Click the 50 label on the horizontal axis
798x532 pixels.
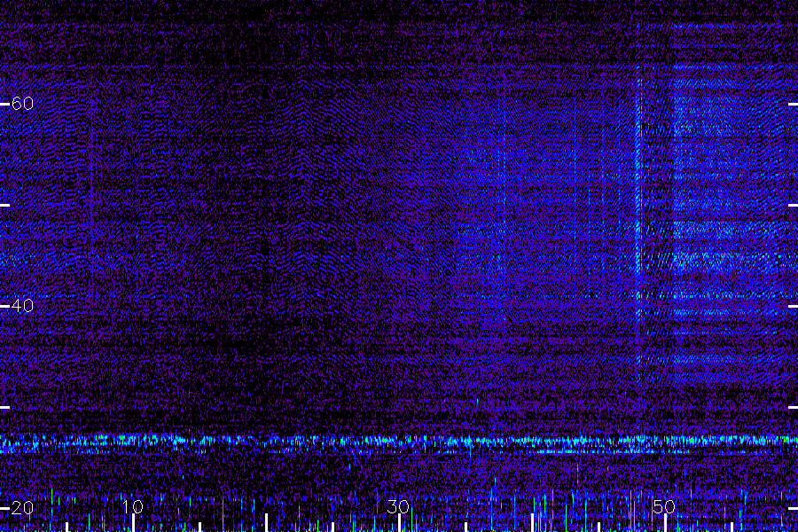(664, 506)
